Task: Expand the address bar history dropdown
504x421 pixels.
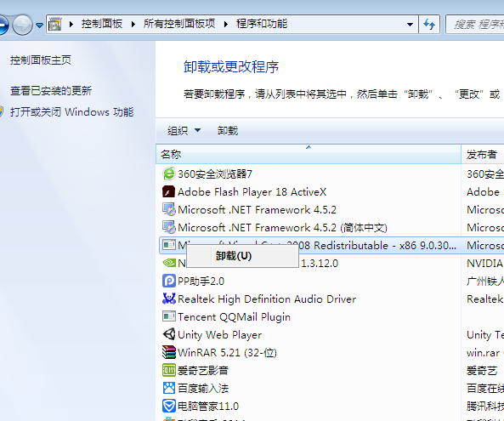Action: pyautogui.click(x=410, y=24)
